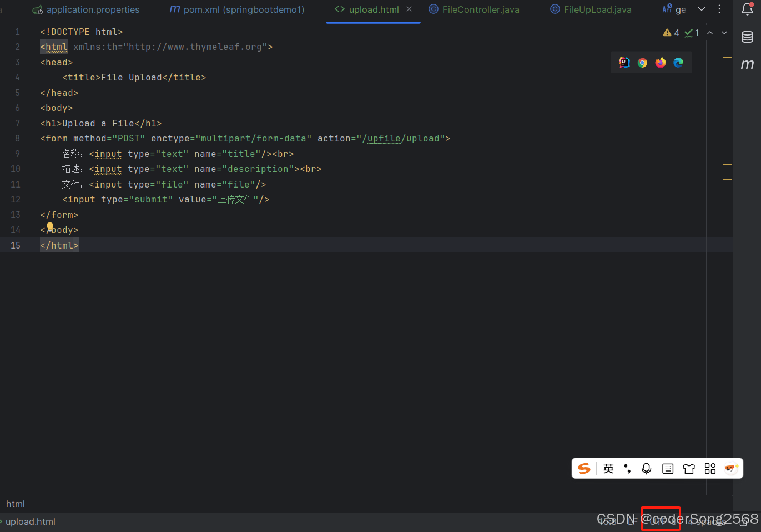Open the editor tabs kebab menu
761x532 pixels.
click(719, 9)
